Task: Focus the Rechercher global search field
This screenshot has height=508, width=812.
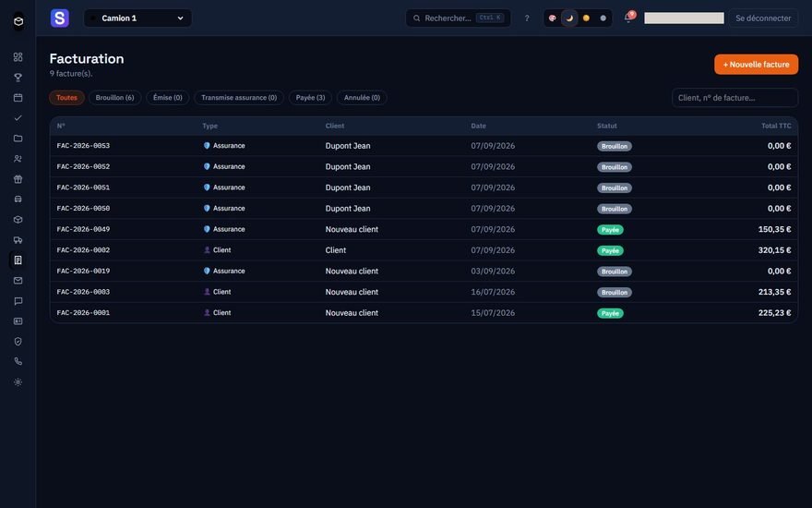Action: click(459, 18)
